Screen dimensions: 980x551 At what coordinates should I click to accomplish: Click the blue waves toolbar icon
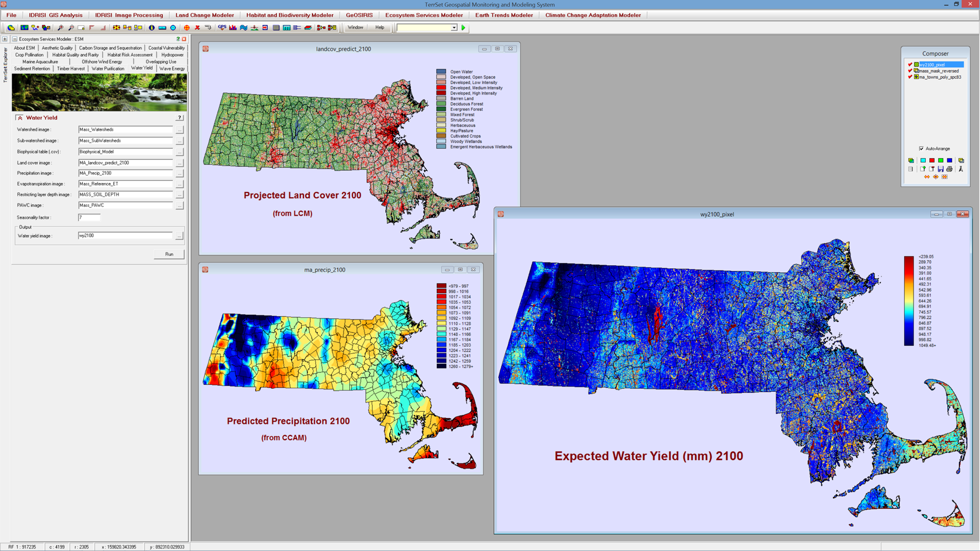pos(243,27)
